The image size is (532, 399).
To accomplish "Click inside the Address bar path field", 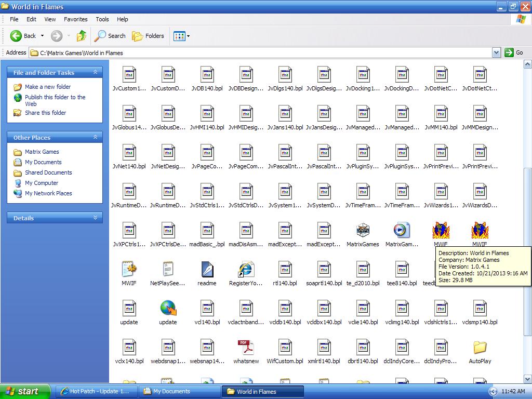I will (261, 52).
